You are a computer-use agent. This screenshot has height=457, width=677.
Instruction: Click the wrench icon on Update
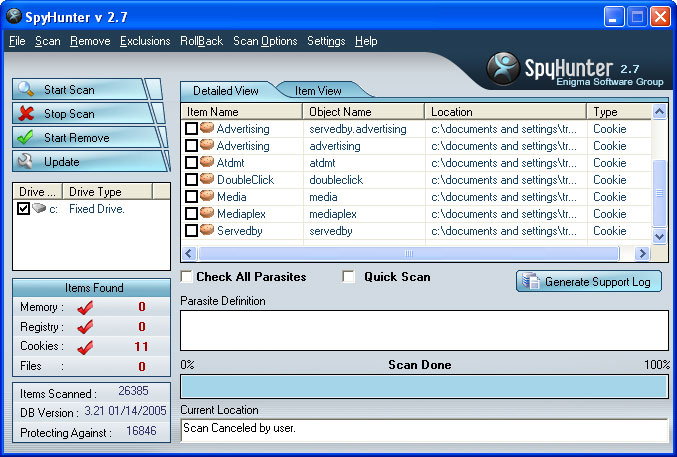(25, 161)
